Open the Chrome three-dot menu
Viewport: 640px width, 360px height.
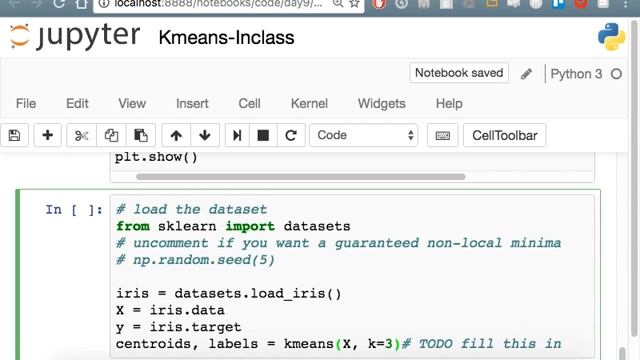pos(625,4)
